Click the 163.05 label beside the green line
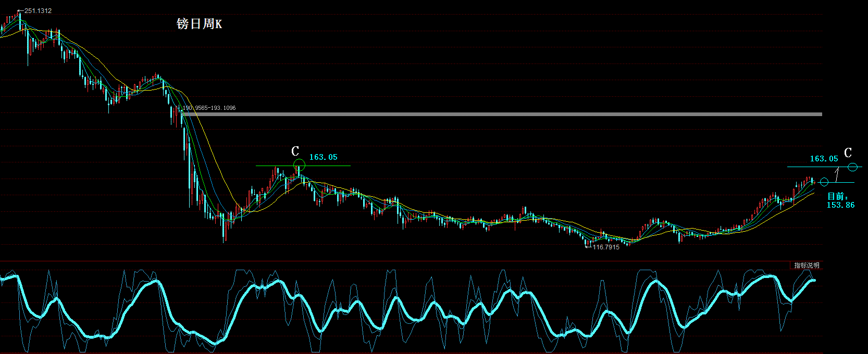Image resolution: width=868 pixels, height=354 pixels. pyautogui.click(x=323, y=157)
